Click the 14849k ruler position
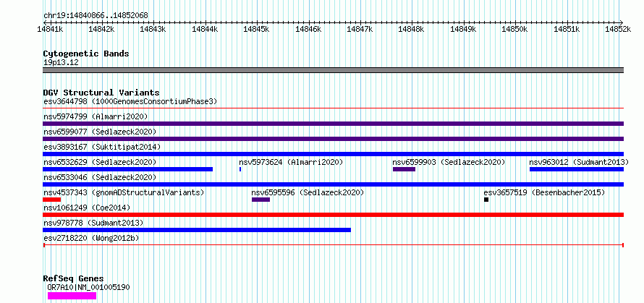The image size is (644, 303). pos(464,29)
